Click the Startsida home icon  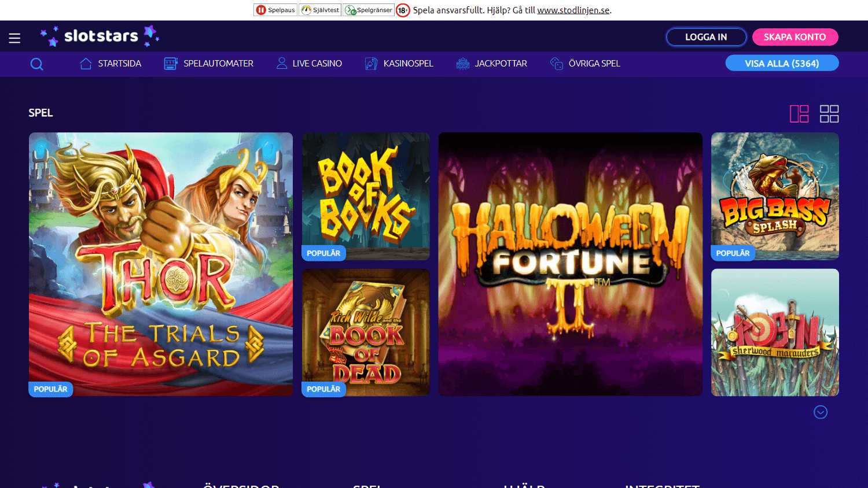tap(86, 64)
